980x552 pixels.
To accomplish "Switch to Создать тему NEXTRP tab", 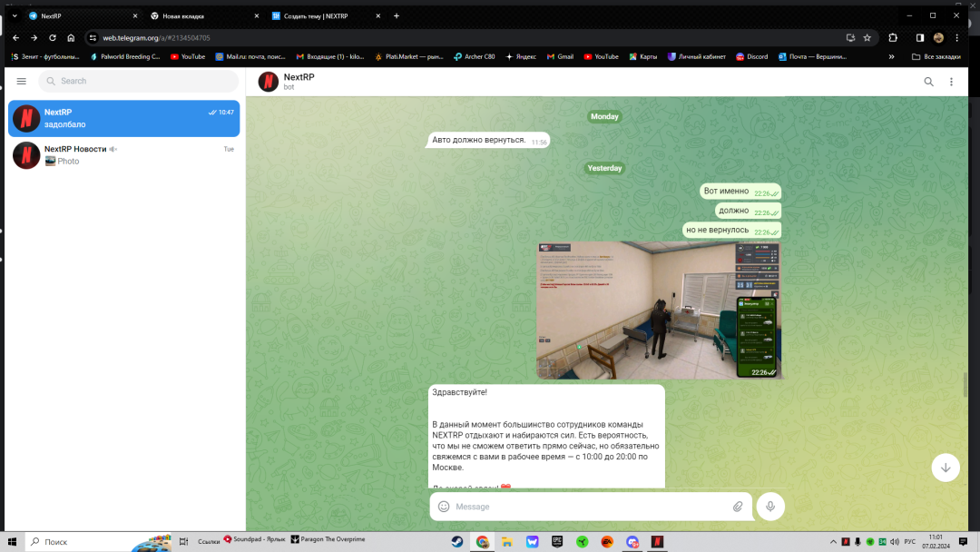I will 316,15.
